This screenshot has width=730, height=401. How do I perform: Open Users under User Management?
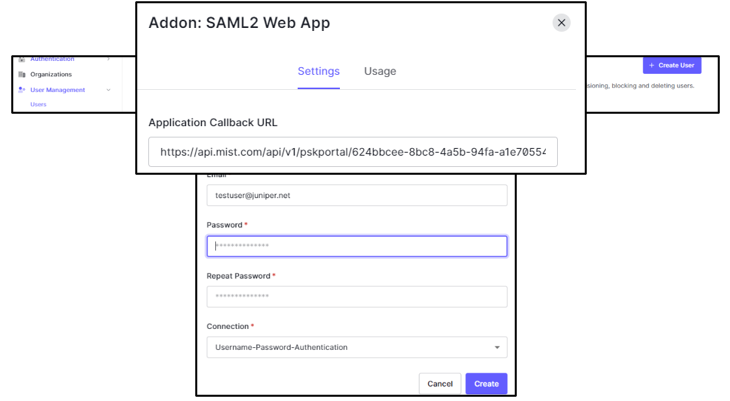click(x=38, y=104)
